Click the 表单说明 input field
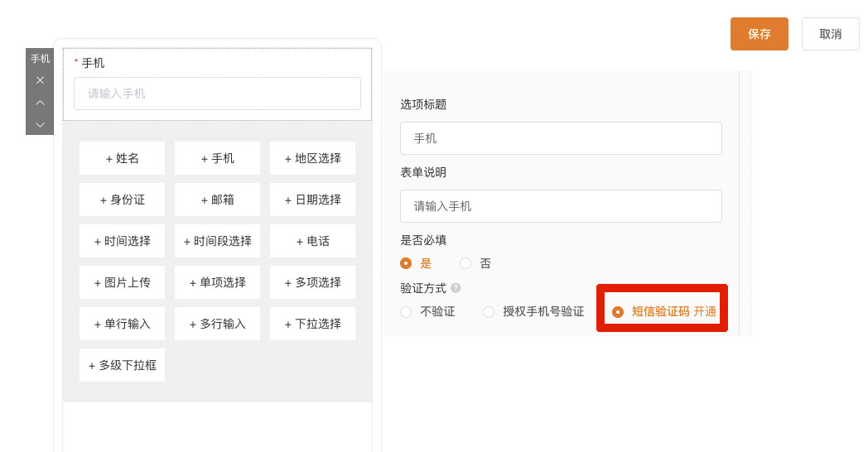Screen dimensions: 868x452 (561, 206)
